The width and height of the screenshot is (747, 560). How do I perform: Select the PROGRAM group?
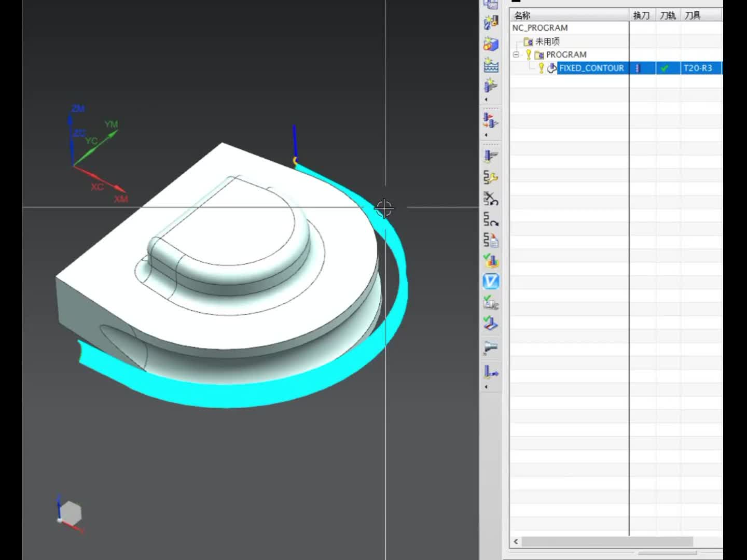pyautogui.click(x=566, y=54)
